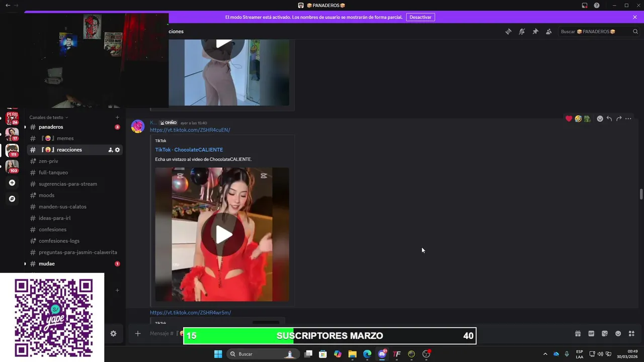Viewport: 644px width, 362px height.
Task: Open the ideas-para-irl channel
Action: (x=74, y=218)
